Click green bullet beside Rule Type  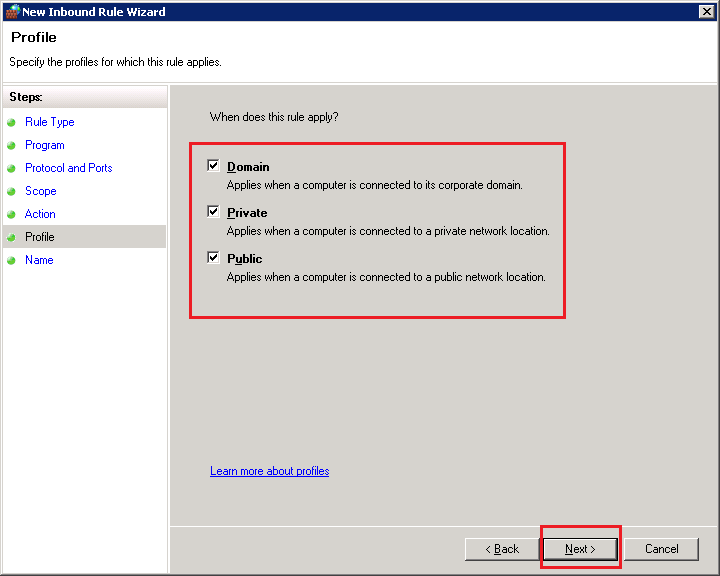[11, 123]
